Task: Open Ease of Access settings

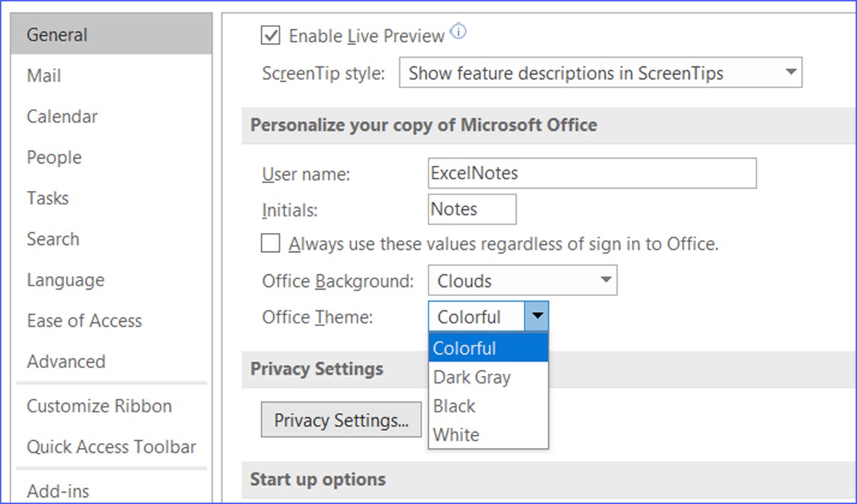Action: pyautogui.click(x=84, y=321)
